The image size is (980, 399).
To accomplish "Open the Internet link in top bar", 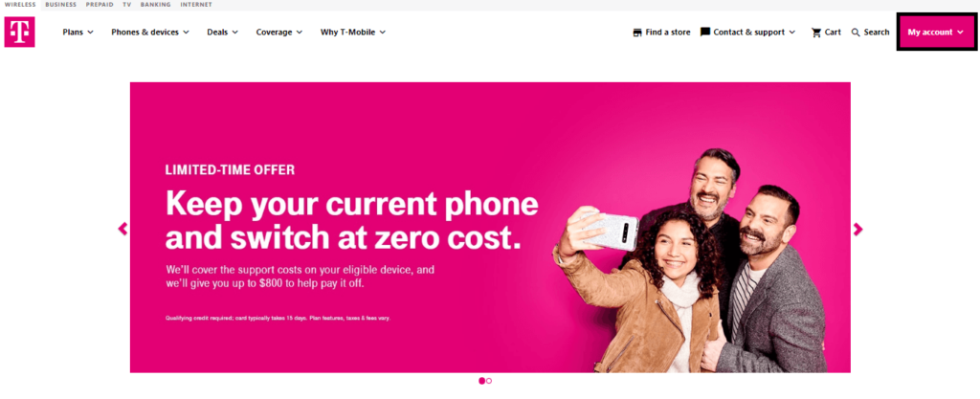I will tap(196, 5).
